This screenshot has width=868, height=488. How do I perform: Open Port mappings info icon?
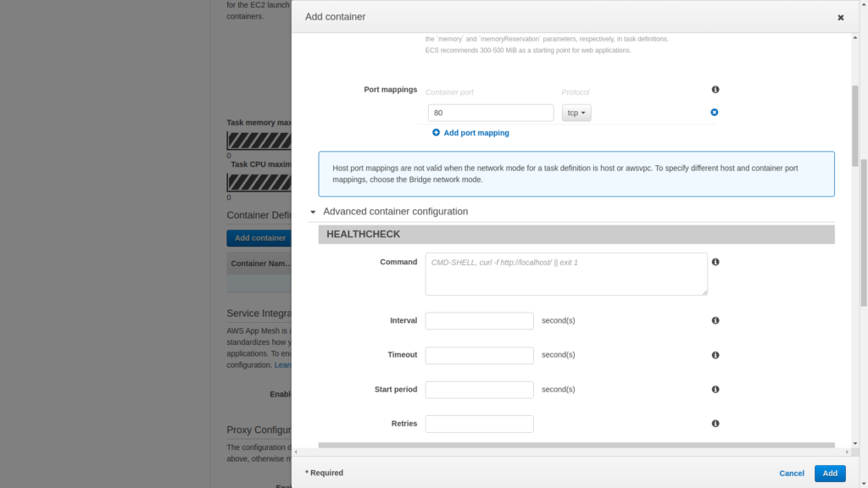coord(715,90)
